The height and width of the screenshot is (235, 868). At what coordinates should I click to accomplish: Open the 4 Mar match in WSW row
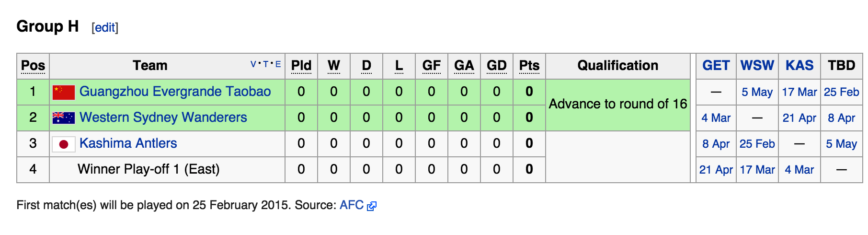716,118
